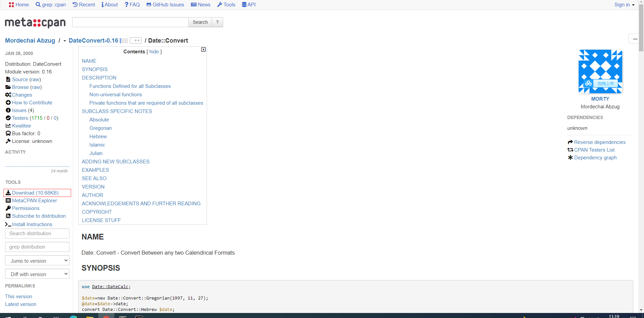Open GitHub Issues nav link
The height and width of the screenshot is (318, 644).
pos(165,5)
